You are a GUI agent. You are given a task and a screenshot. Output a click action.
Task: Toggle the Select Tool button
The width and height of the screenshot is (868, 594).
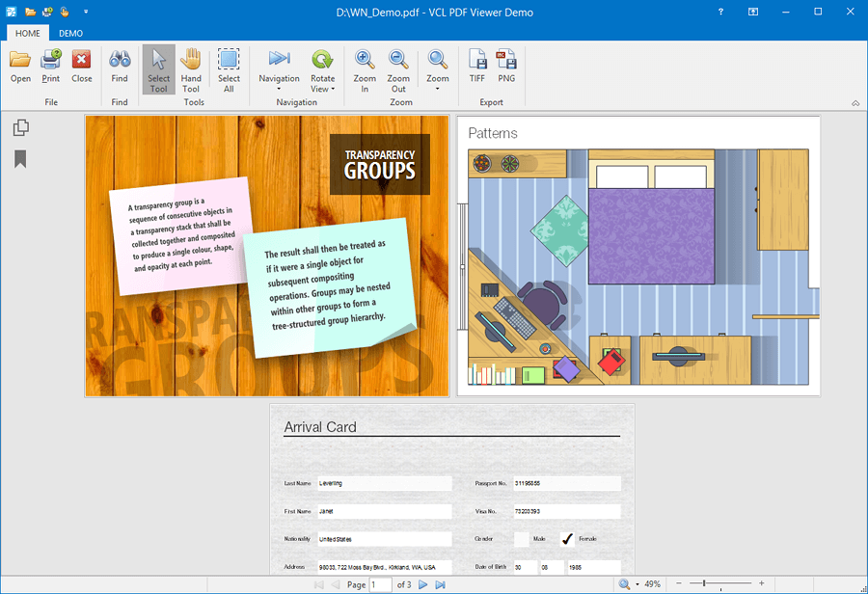159,68
